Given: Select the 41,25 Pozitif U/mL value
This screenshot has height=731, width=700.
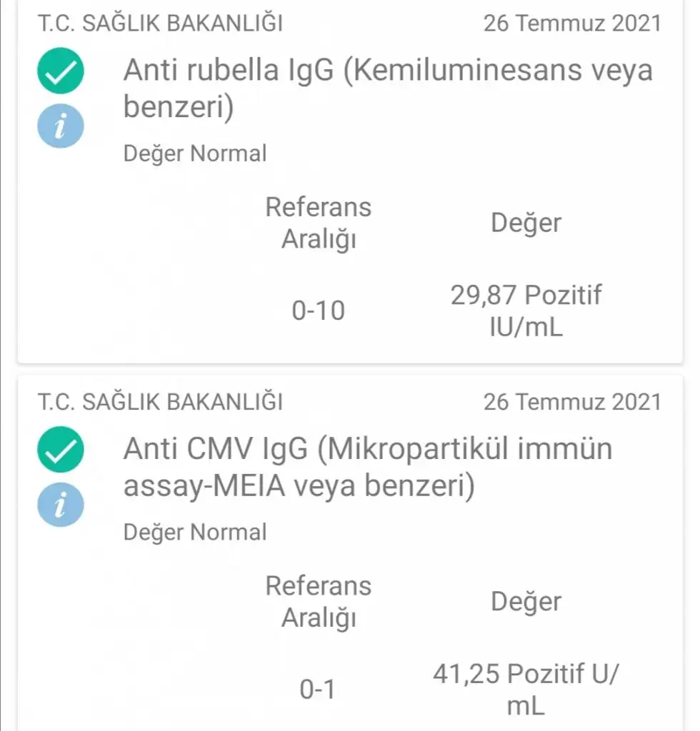Looking at the screenshot, I should coord(526,690).
